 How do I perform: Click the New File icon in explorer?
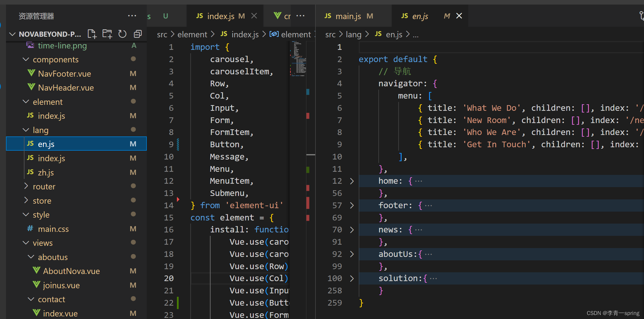click(x=92, y=34)
